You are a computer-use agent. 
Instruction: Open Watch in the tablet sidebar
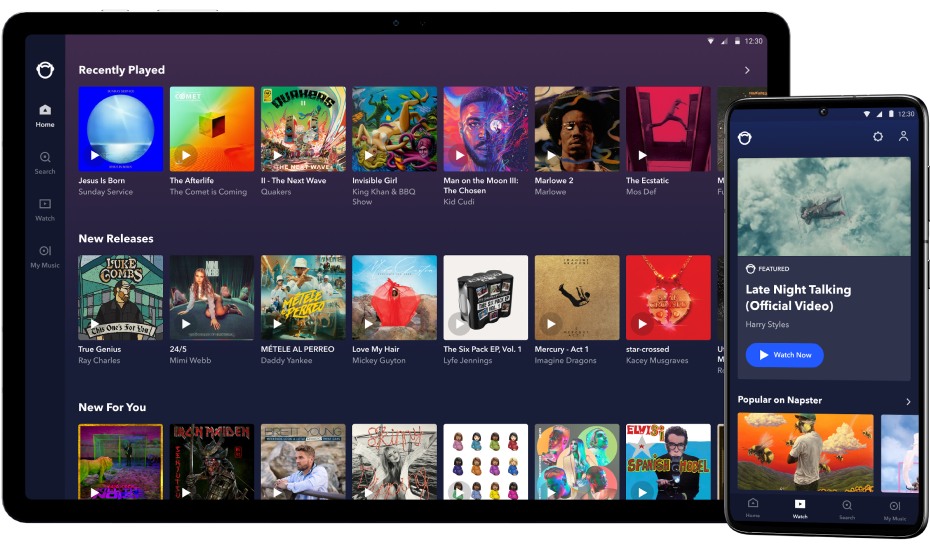(45, 209)
